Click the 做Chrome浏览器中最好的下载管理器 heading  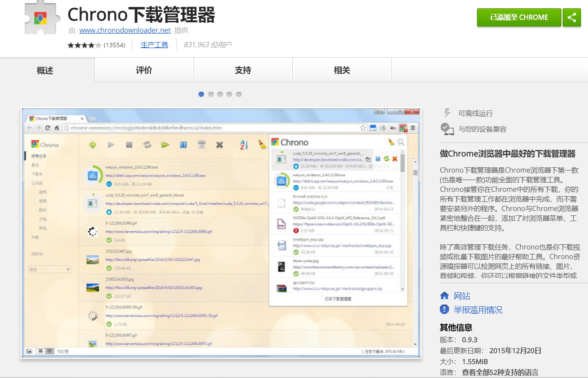tap(508, 154)
